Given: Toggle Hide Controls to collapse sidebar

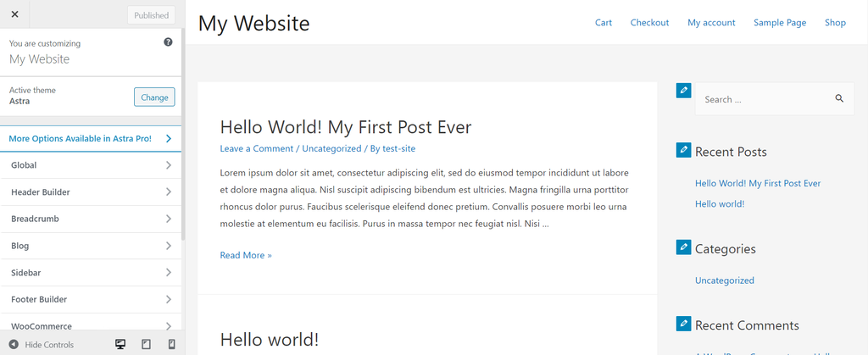Looking at the screenshot, I should [x=41, y=345].
